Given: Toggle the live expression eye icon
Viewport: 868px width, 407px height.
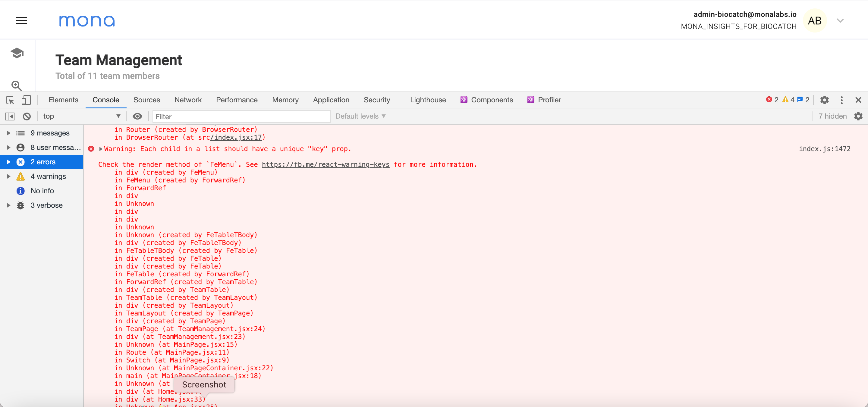Looking at the screenshot, I should coord(137,116).
